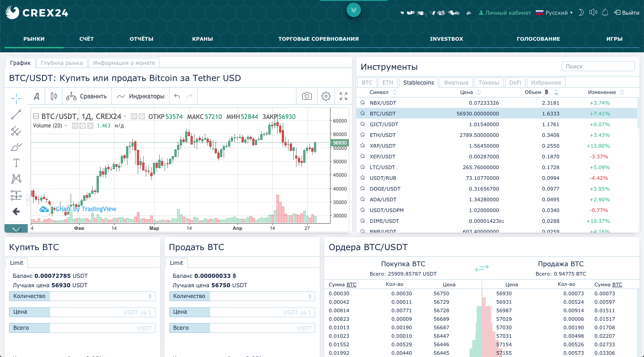Click the Поиск instrument search field
The width and height of the screenshot is (644, 357).
598,66
